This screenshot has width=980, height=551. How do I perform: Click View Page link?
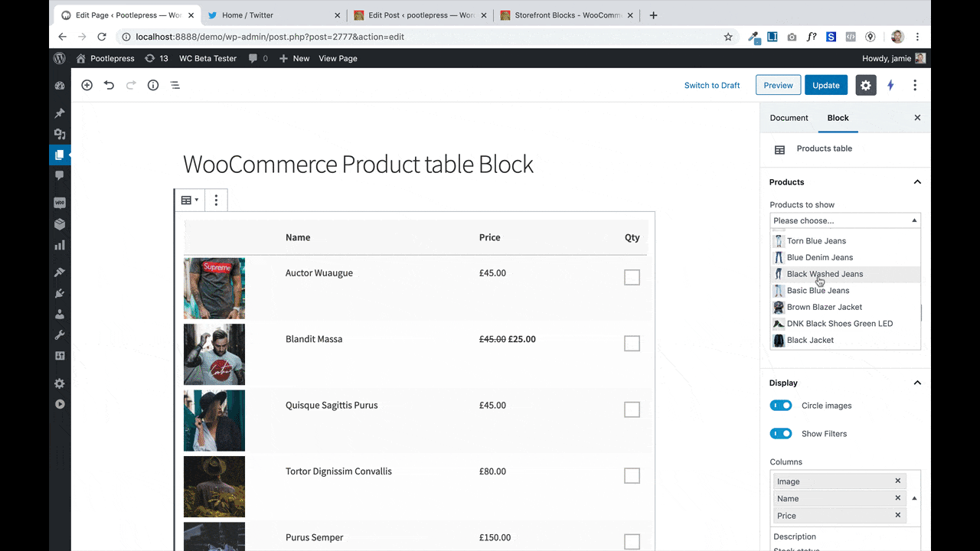tap(338, 58)
